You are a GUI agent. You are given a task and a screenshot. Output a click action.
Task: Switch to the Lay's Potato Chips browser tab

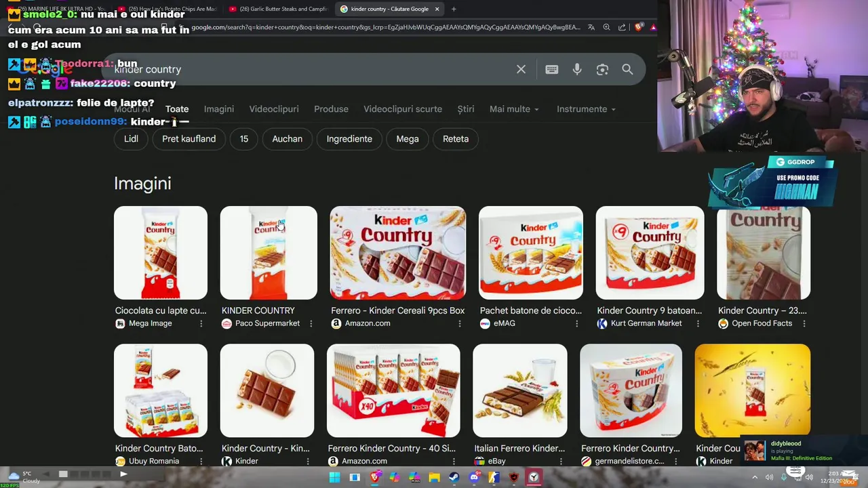167,9
